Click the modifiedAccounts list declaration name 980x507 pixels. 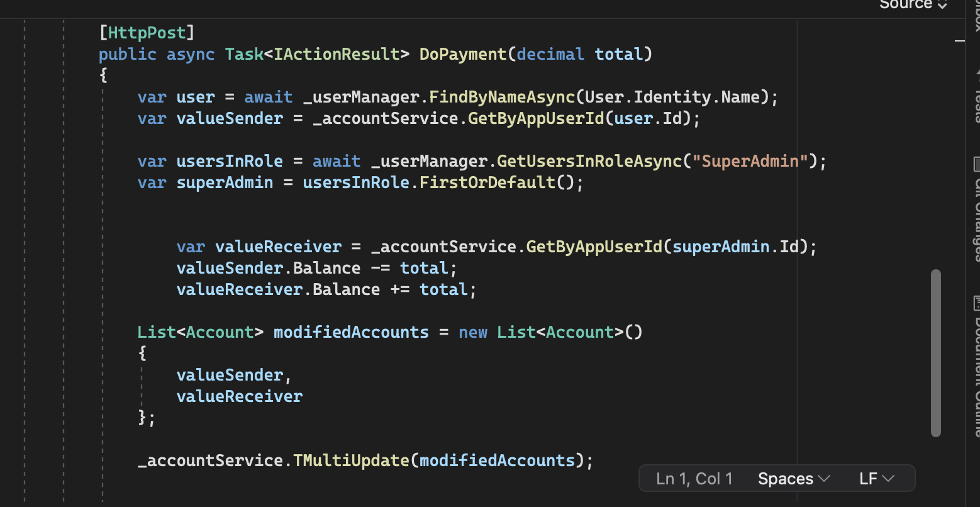click(x=351, y=332)
